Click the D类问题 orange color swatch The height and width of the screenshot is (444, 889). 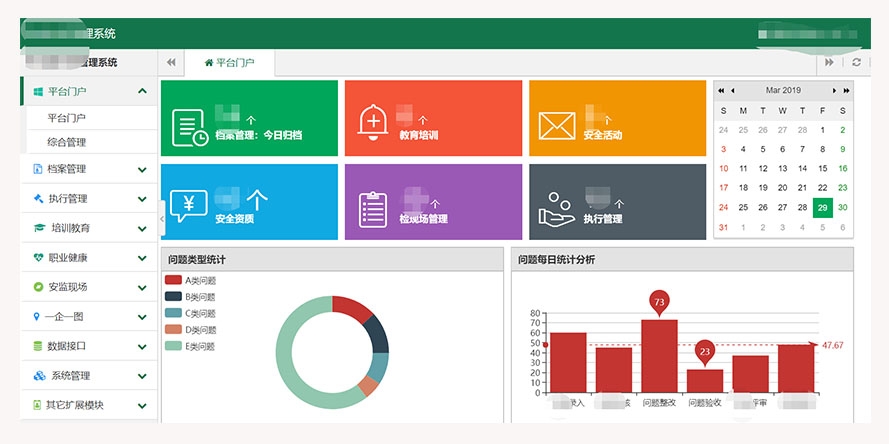pos(173,329)
